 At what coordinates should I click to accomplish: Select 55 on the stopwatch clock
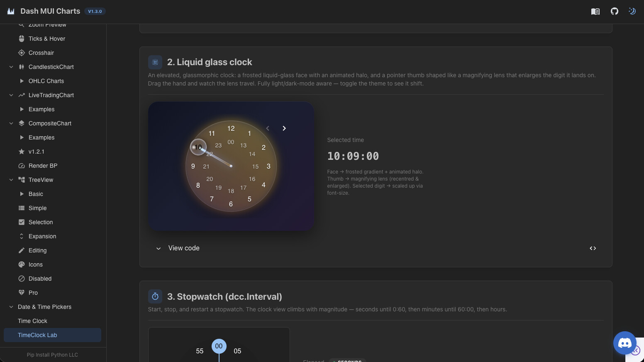tap(200, 351)
